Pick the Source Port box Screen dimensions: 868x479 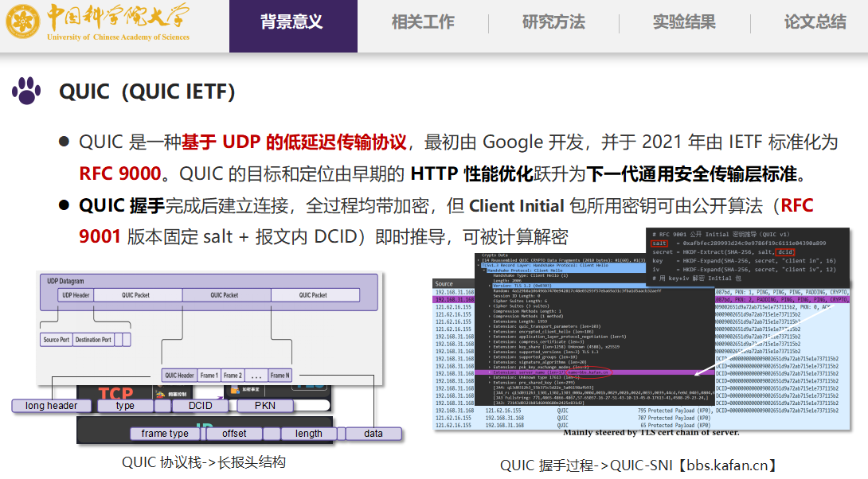point(57,340)
